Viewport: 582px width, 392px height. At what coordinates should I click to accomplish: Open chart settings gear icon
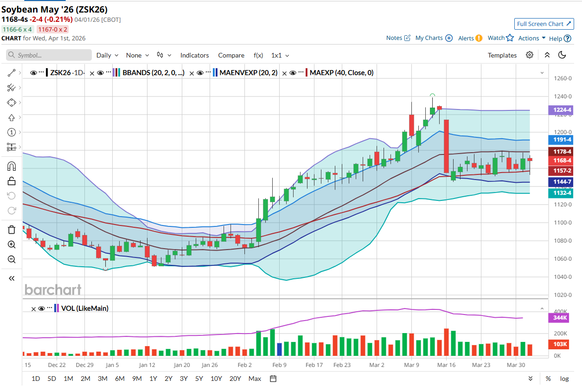530,55
